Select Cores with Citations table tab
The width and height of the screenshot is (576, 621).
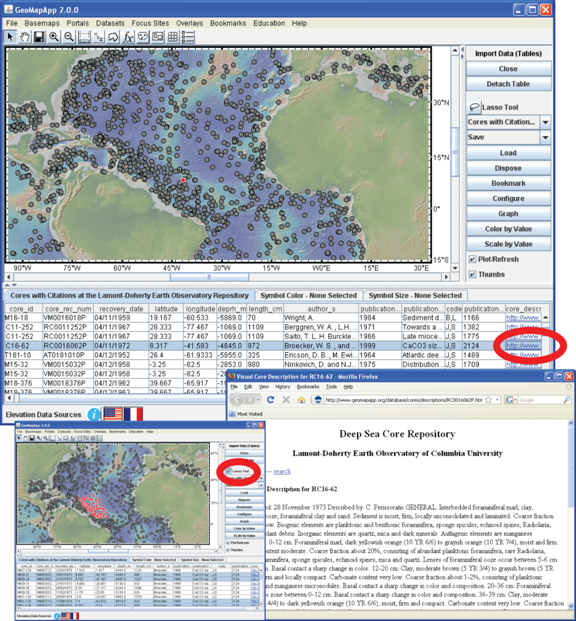(x=129, y=295)
